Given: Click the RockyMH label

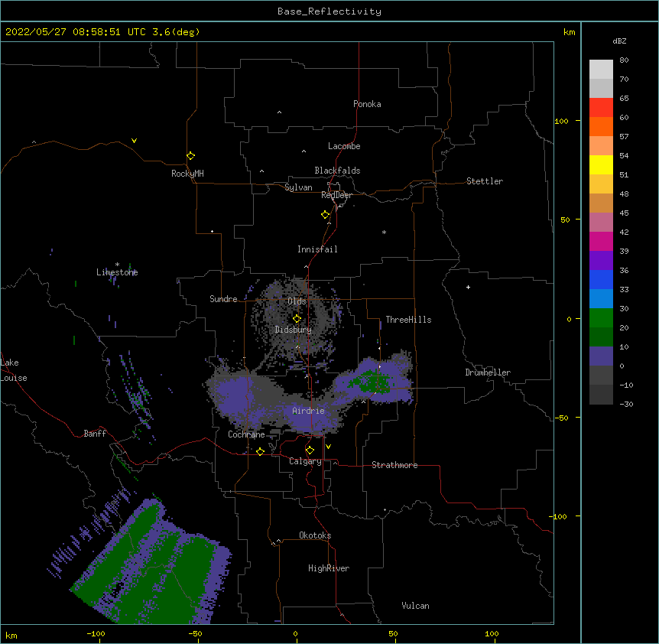Looking at the screenshot, I should tap(187, 174).
